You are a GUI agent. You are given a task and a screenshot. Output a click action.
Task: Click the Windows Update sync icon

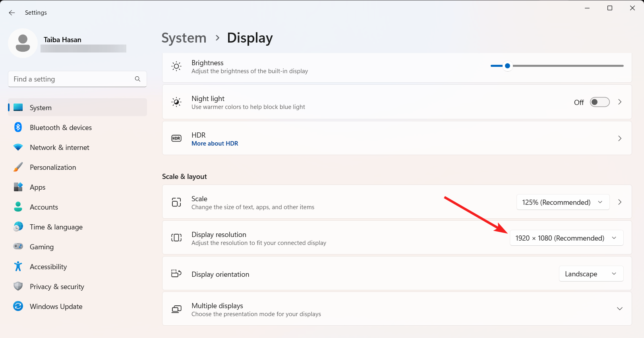click(18, 306)
